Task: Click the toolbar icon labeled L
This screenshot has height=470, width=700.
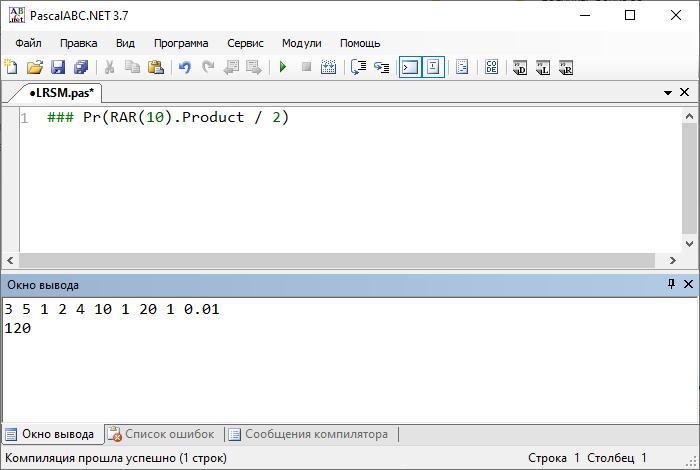Action: (x=543, y=67)
